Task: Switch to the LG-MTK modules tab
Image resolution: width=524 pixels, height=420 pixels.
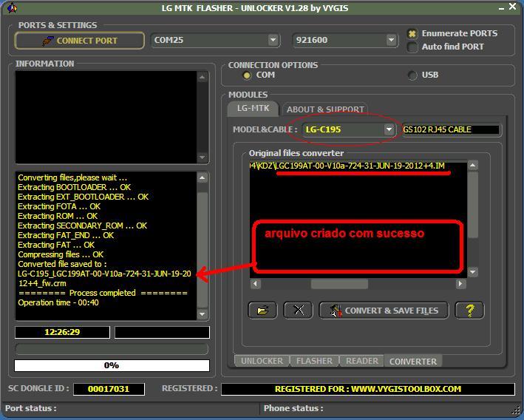Action: pos(253,109)
